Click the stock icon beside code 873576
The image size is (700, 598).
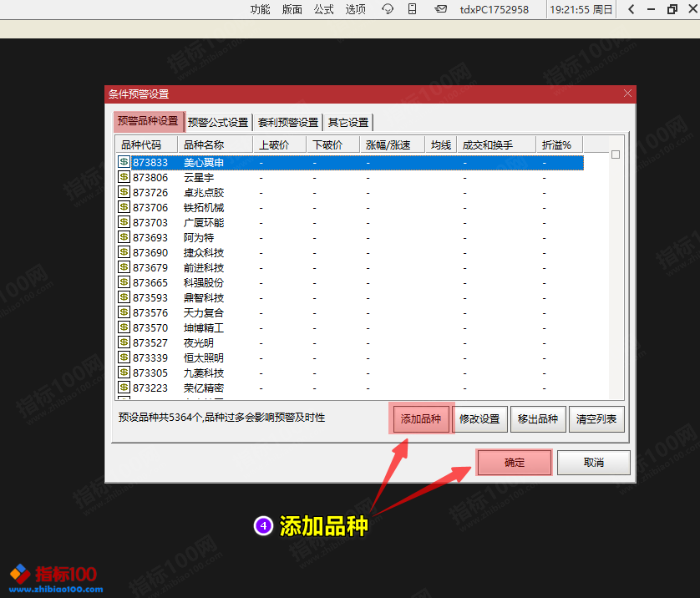pyautogui.click(x=124, y=312)
